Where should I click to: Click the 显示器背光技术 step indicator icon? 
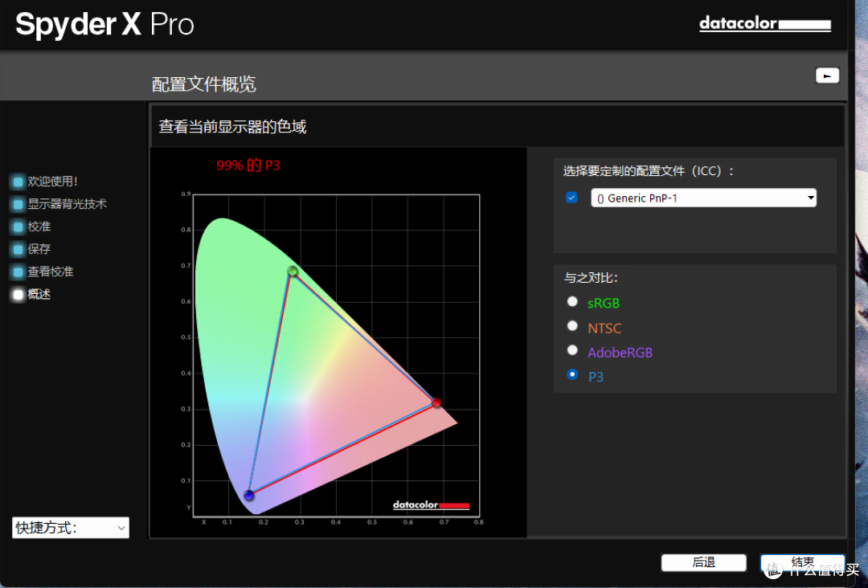[x=18, y=204]
